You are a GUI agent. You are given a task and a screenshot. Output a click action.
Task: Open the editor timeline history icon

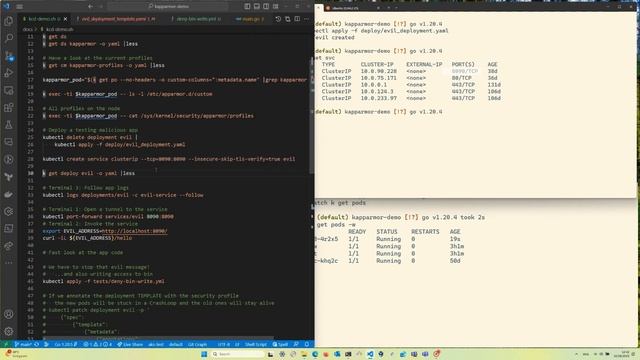278,19
